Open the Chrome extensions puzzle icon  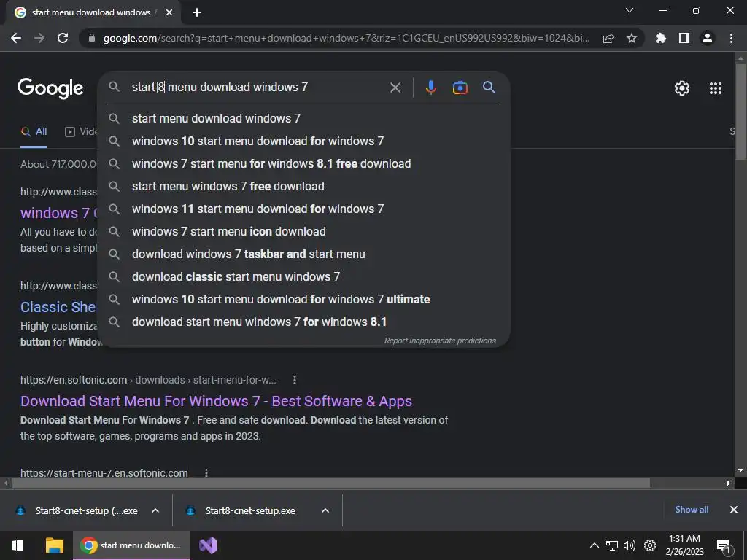coord(660,38)
